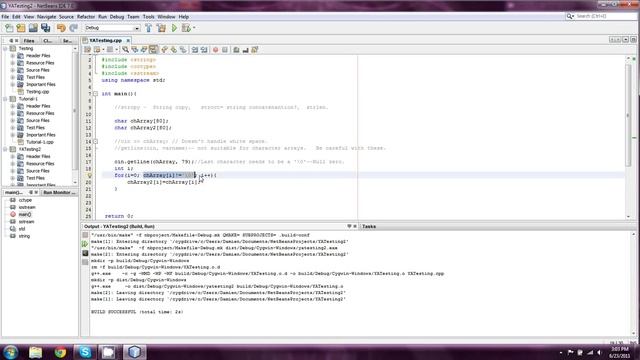The width and height of the screenshot is (640, 360).
Task: Open the Tasks panel tab
Action: tap(369, 226)
